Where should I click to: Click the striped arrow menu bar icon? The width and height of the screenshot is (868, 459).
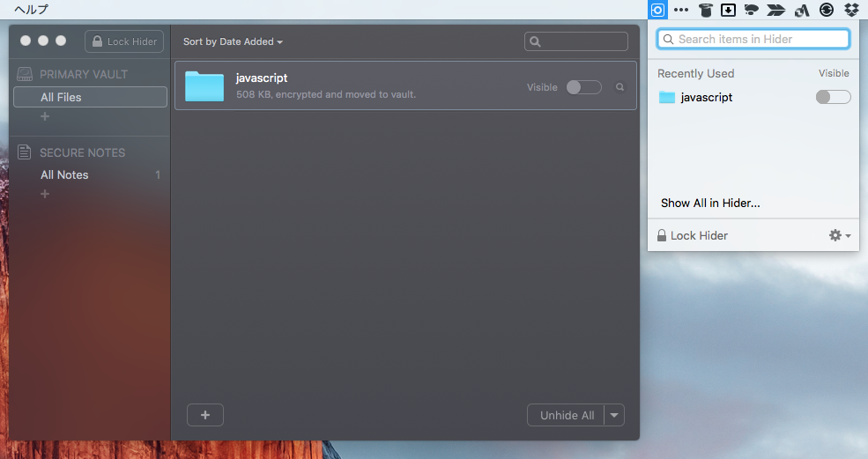775,10
